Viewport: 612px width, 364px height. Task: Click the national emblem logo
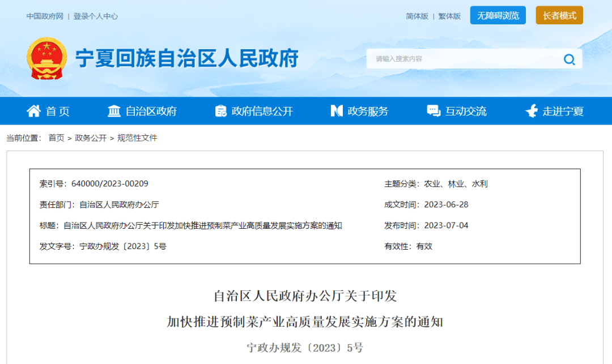tap(46, 59)
